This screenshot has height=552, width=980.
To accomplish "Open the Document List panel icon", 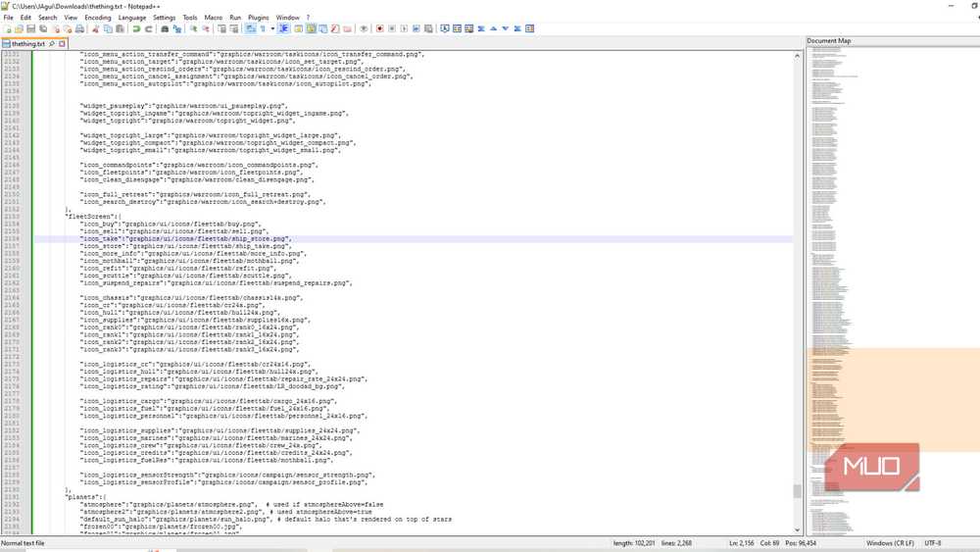I will click(322, 28).
